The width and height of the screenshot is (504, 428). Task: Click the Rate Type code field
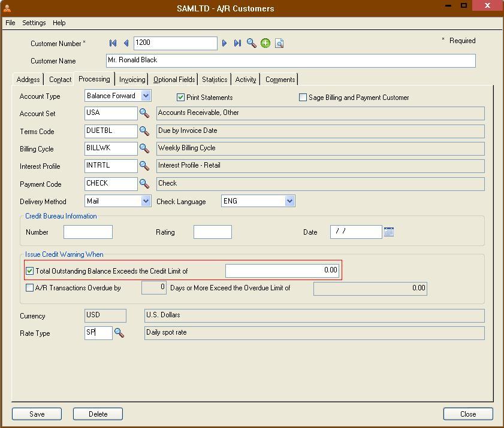(98, 333)
